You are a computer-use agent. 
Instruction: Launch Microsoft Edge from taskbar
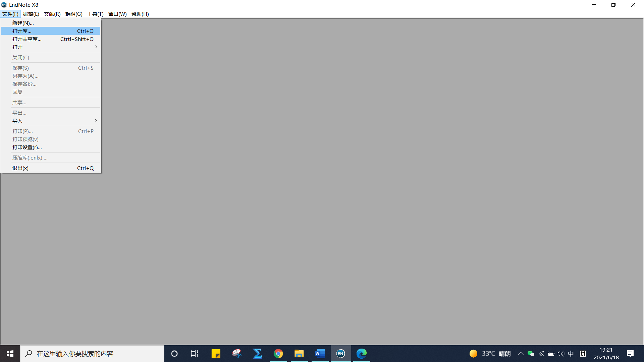[361, 354]
